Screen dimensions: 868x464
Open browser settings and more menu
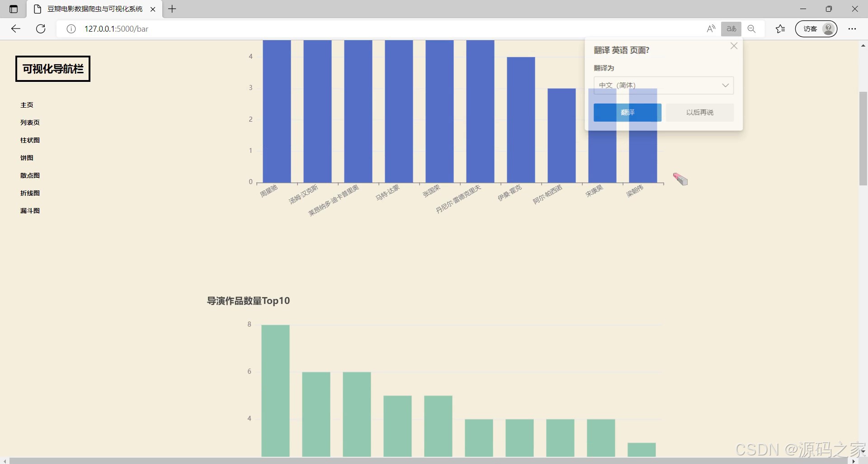click(852, 28)
